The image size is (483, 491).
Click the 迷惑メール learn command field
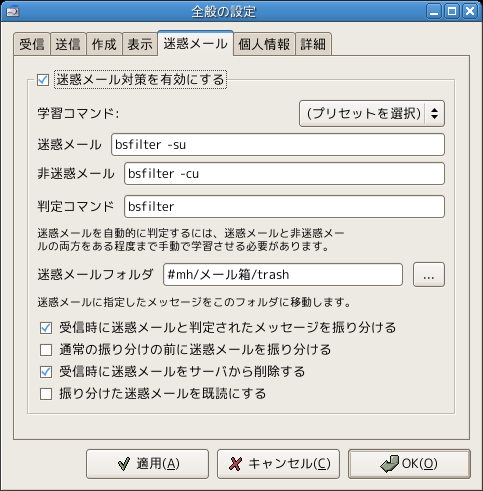278,145
